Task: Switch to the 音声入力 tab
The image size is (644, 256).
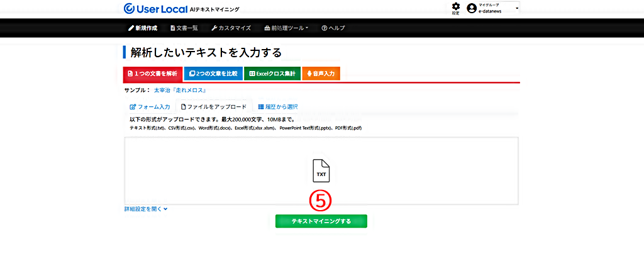Action: (321, 74)
